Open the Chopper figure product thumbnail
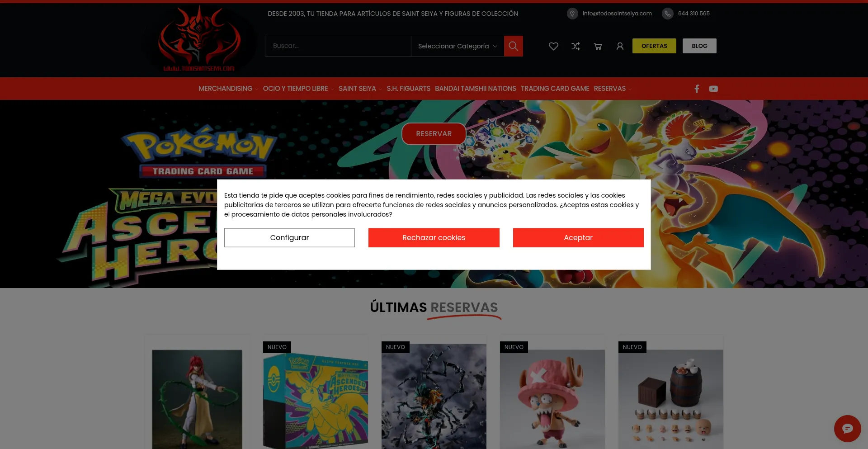This screenshot has height=449, width=868. click(x=552, y=398)
